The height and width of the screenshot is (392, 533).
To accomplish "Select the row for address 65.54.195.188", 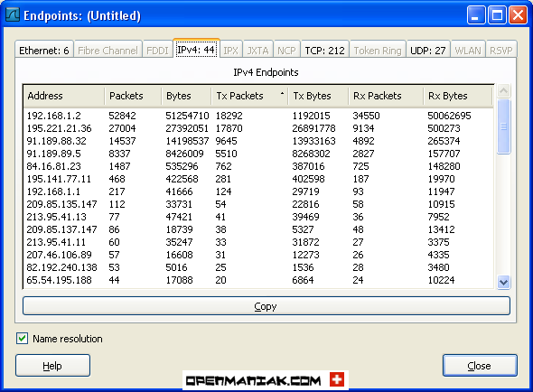I will pyautogui.click(x=258, y=280).
